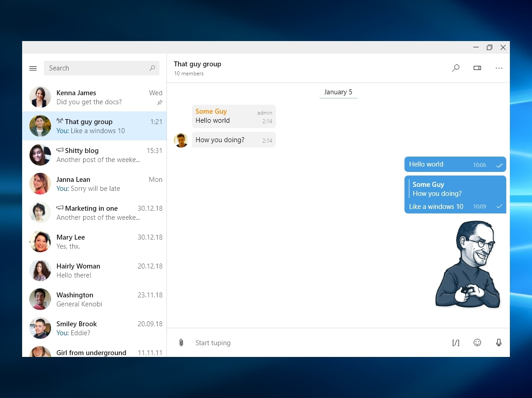Select the emoji smiley icon

click(x=477, y=342)
